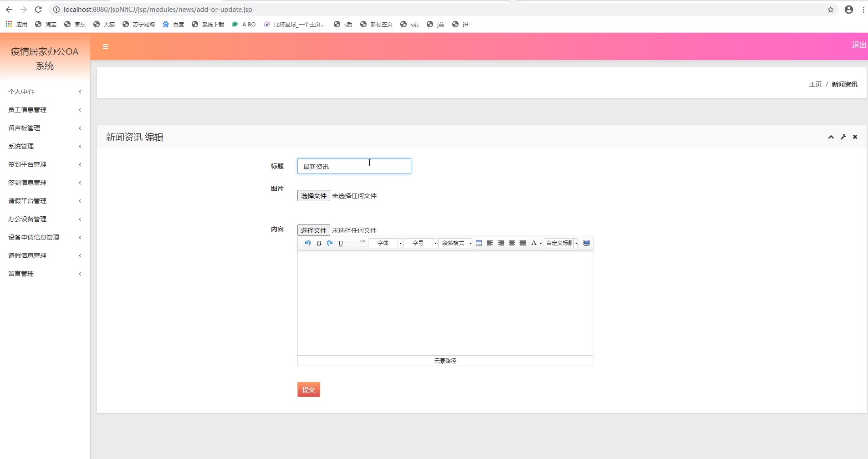The image size is (868, 459).
Task: Expand the 个人中心 sidebar menu
Action: coord(45,92)
